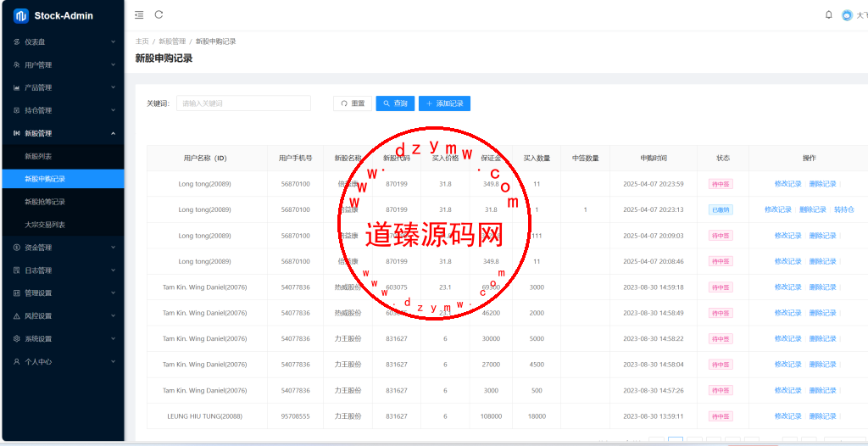Click the 买入数量 column header
The width and height of the screenshot is (868, 446).
pos(537,159)
